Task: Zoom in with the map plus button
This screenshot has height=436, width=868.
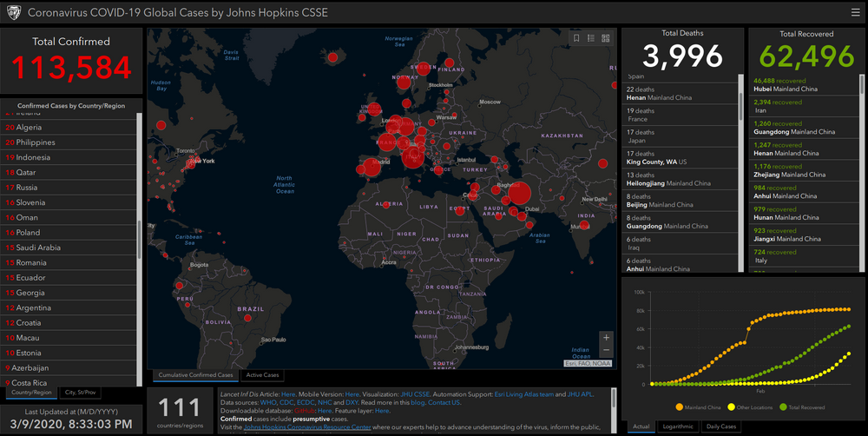Action: tap(606, 337)
